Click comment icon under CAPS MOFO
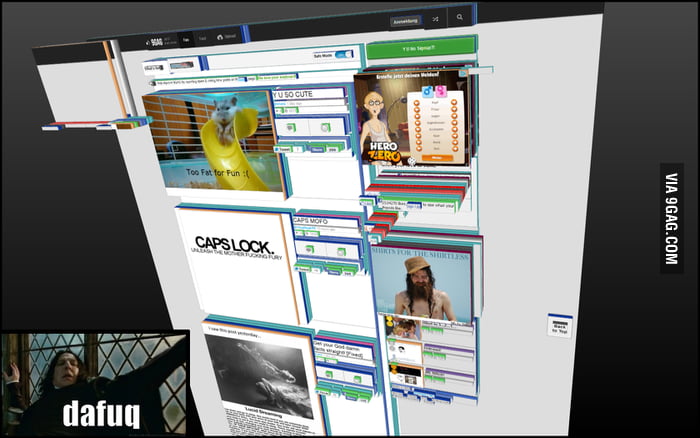Screen dimensions: 700x438 point(309,250)
